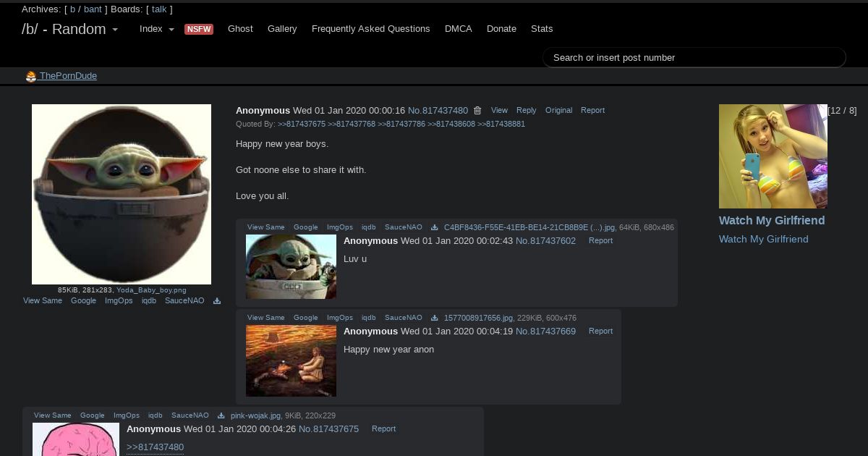Open the Gallery page
This screenshot has height=456, width=868.
[x=282, y=29]
